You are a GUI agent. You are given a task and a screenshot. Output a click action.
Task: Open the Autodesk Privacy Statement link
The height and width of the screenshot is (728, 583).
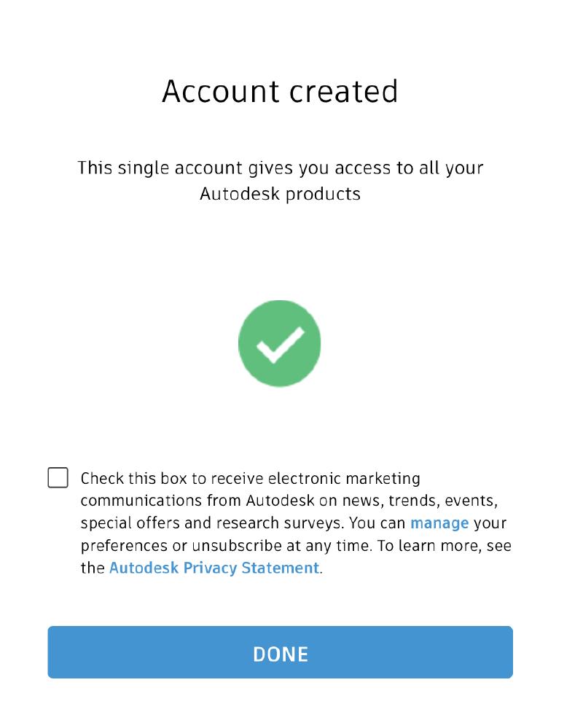pos(214,568)
